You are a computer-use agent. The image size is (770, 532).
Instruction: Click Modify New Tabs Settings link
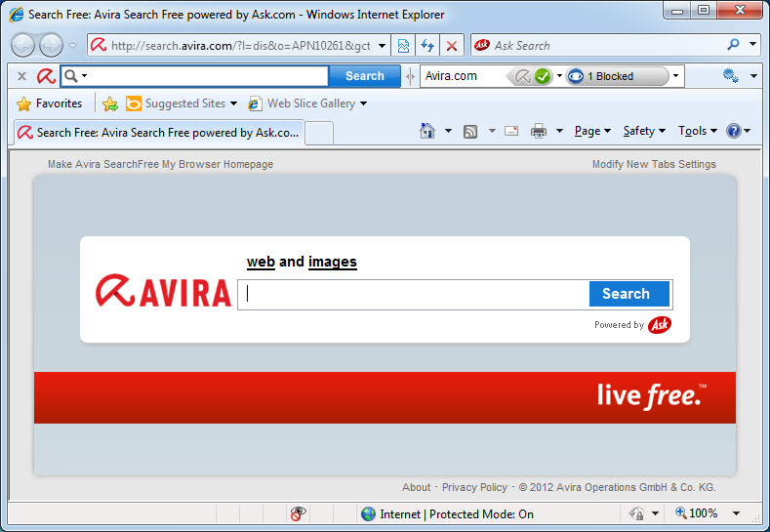654,164
